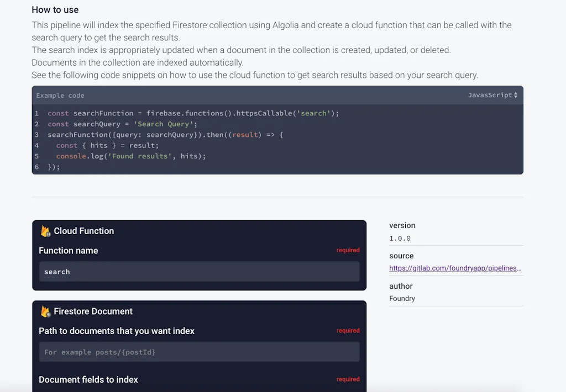Select the Cloud Function section title
The width and height of the screenshot is (566, 392).
tap(83, 231)
